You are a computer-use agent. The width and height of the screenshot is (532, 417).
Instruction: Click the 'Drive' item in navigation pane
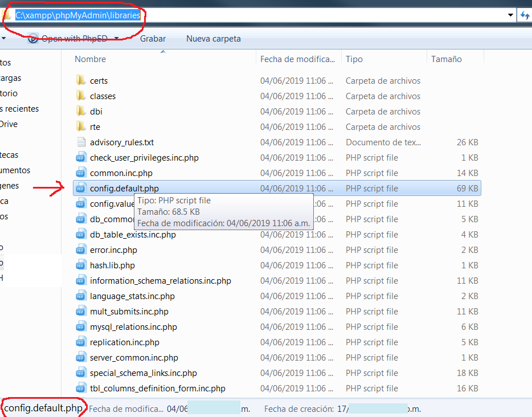(x=9, y=124)
